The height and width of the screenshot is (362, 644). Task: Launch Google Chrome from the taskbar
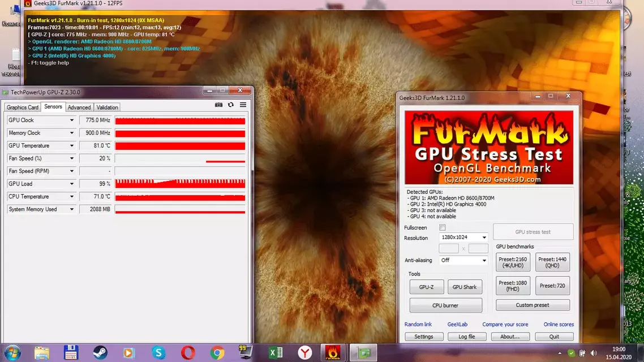pos(217,353)
